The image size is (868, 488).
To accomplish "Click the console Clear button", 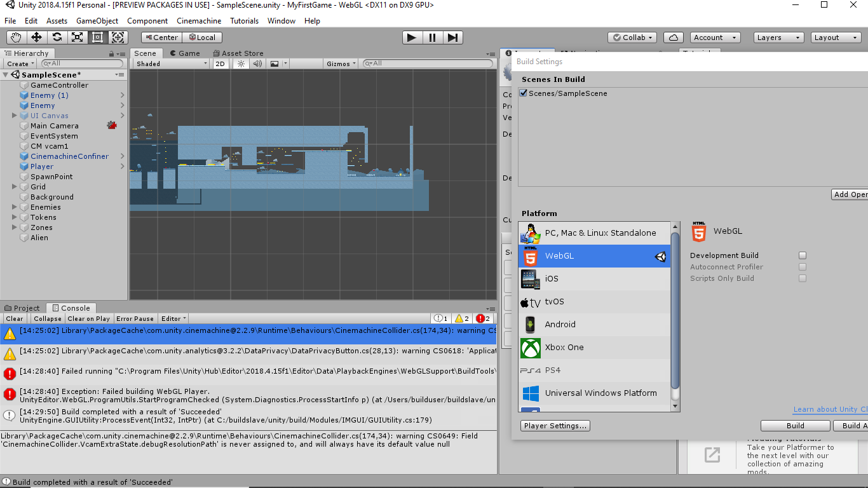I will click(x=15, y=318).
